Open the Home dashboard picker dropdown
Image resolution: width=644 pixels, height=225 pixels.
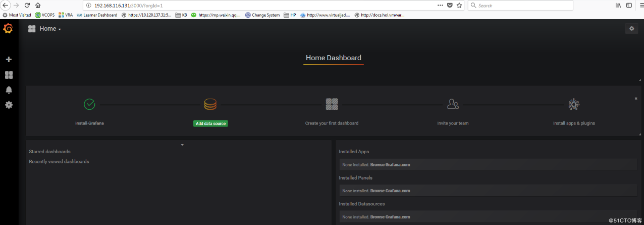tap(50, 29)
